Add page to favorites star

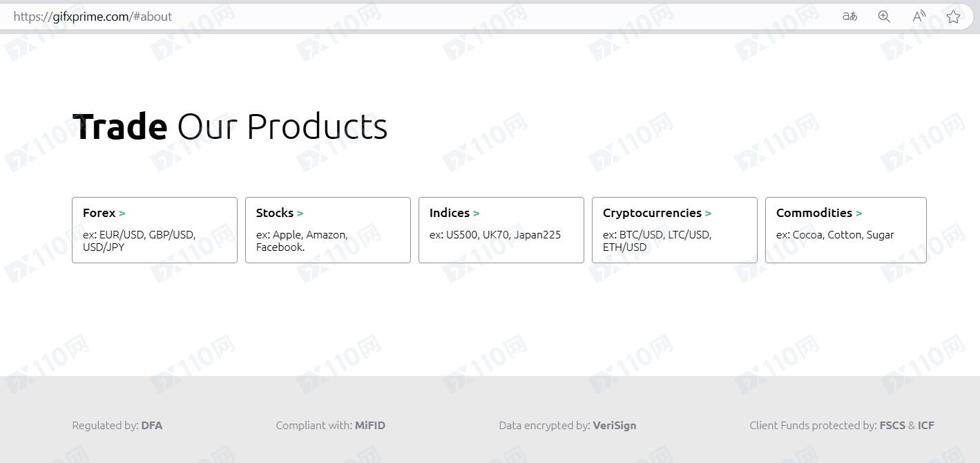tap(954, 17)
